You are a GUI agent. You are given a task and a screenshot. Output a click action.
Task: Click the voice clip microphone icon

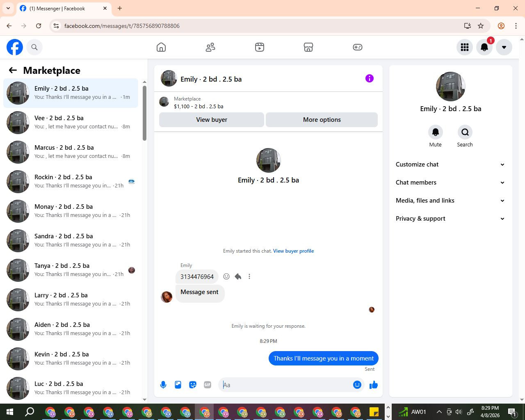click(x=163, y=385)
